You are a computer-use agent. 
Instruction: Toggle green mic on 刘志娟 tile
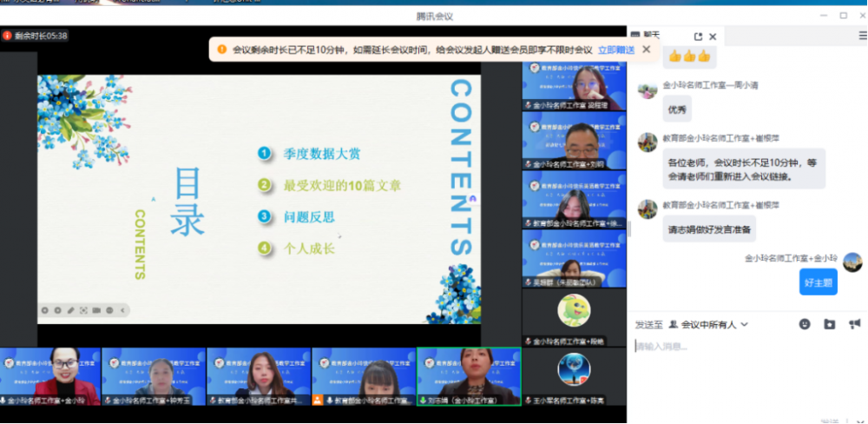pyautogui.click(x=424, y=401)
